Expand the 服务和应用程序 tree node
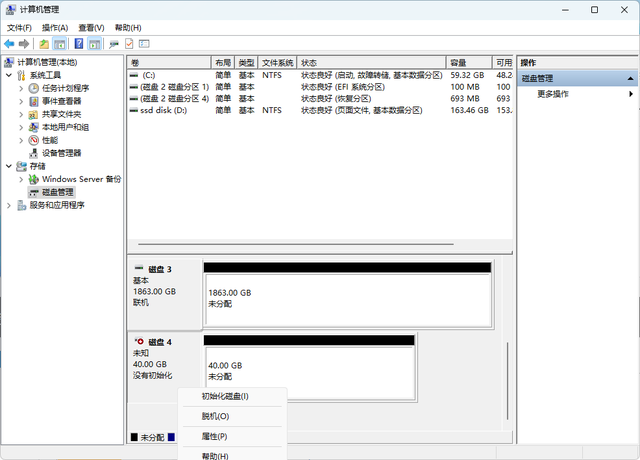640x460 pixels. coord(9,205)
